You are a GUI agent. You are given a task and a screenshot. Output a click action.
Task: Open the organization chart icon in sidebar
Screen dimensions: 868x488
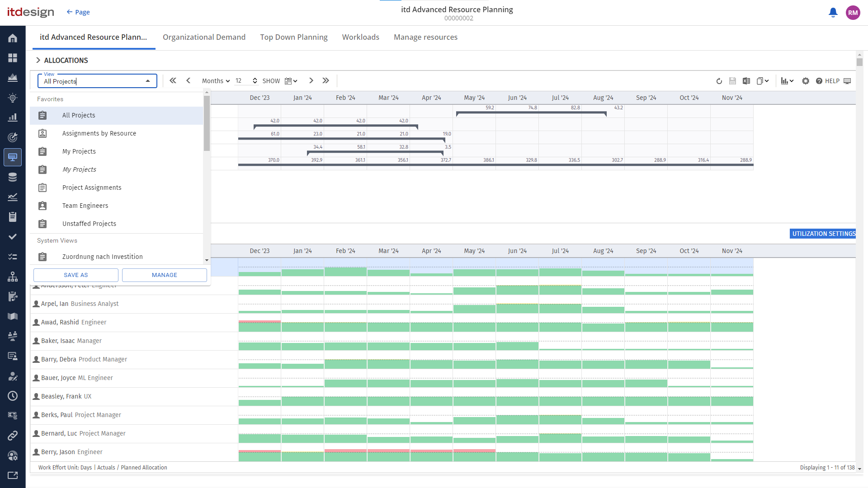13,277
